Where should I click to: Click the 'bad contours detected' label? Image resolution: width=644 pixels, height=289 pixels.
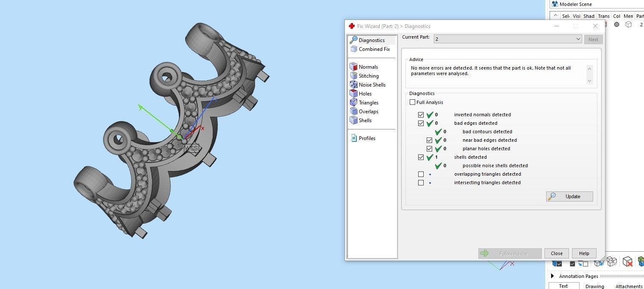pyautogui.click(x=487, y=132)
